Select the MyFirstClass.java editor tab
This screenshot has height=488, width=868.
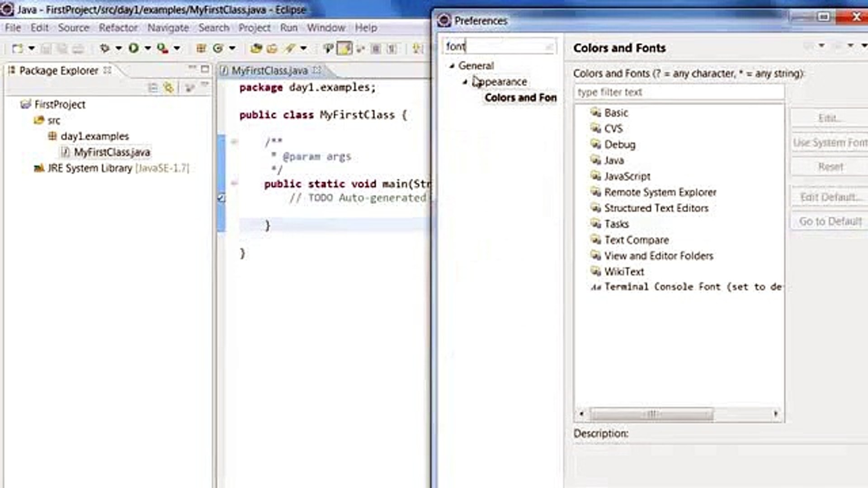pos(269,70)
